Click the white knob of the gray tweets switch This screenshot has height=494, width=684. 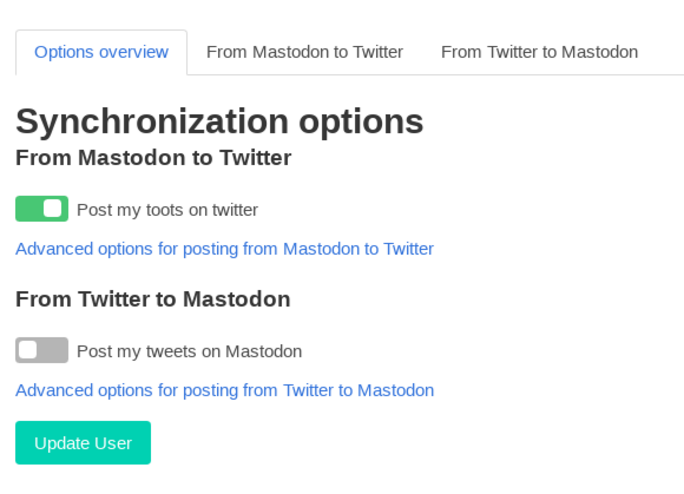(x=29, y=350)
